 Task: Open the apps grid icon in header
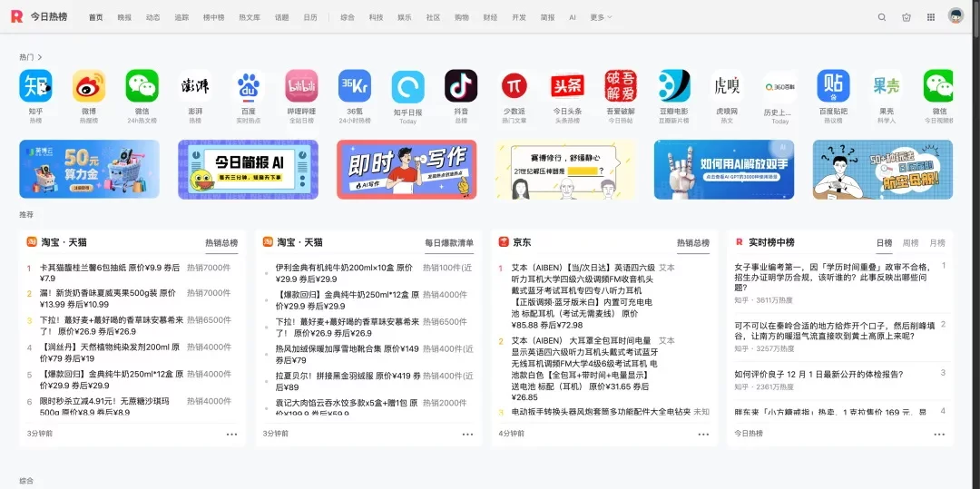click(x=931, y=17)
